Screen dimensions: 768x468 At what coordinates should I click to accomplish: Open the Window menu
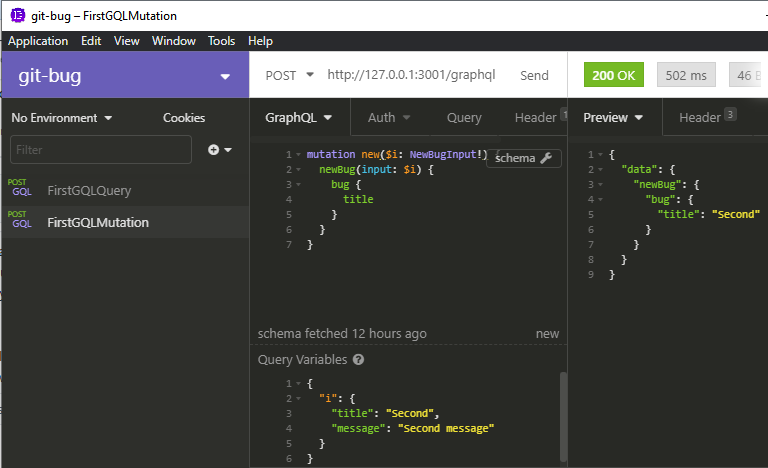[173, 41]
